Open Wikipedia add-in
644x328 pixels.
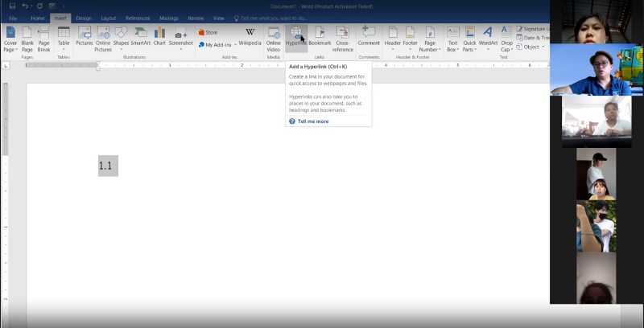[250, 36]
